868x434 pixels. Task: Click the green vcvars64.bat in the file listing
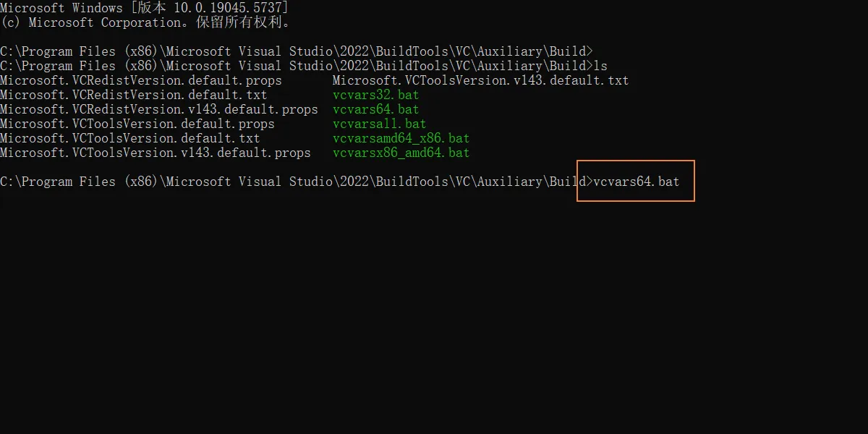click(375, 109)
